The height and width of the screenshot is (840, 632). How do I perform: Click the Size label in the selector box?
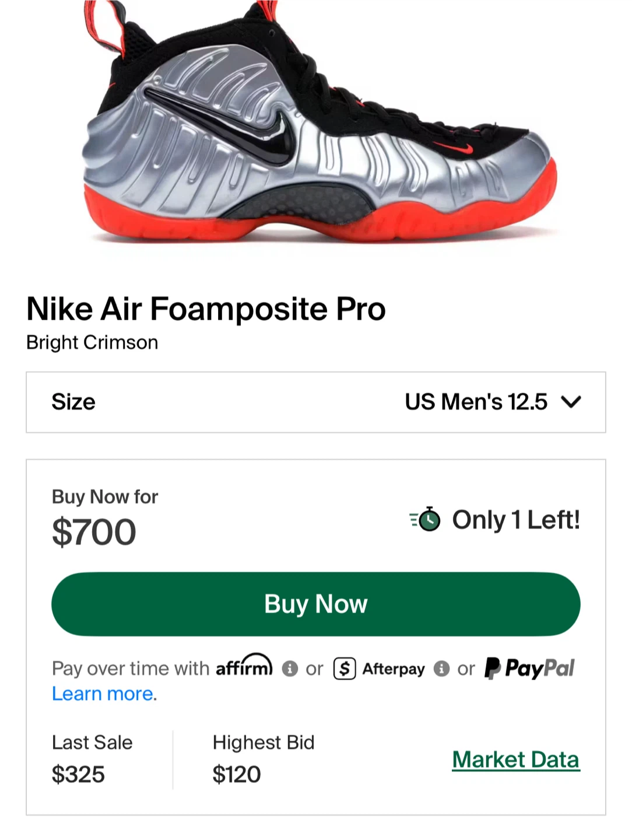click(x=73, y=402)
